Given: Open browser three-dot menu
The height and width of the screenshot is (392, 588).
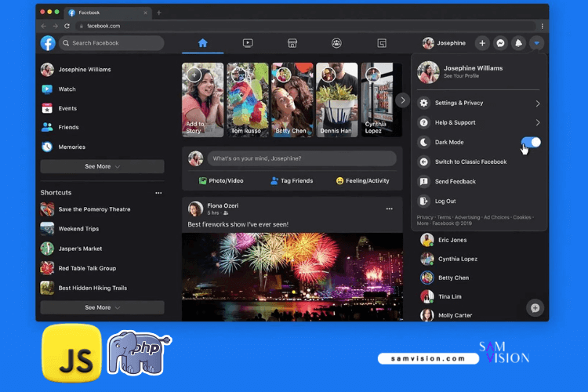Looking at the screenshot, I should 543,26.
